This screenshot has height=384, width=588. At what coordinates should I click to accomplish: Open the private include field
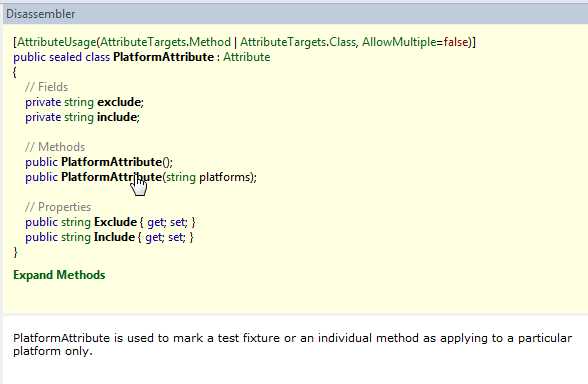[x=117, y=117]
